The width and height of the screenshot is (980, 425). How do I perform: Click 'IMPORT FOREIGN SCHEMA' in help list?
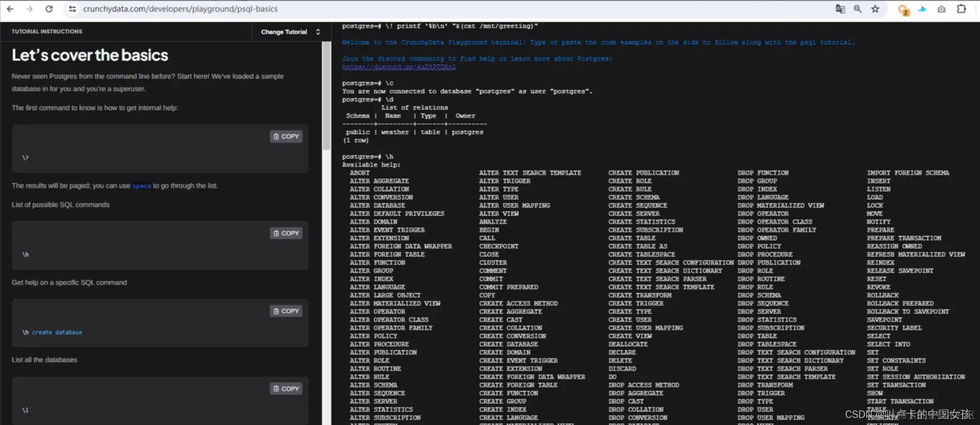click(x=908, y=173)
